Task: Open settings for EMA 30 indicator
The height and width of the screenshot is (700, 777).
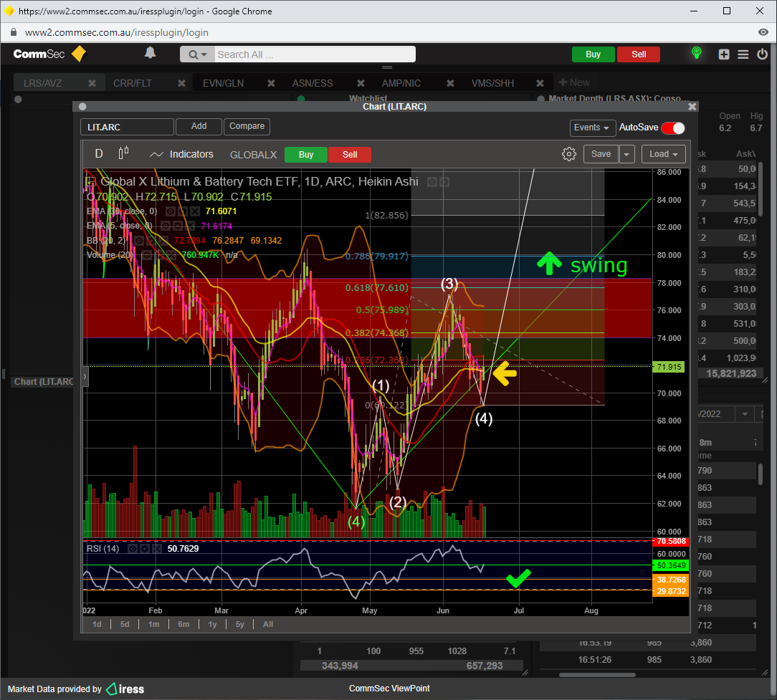Action: 182,211
